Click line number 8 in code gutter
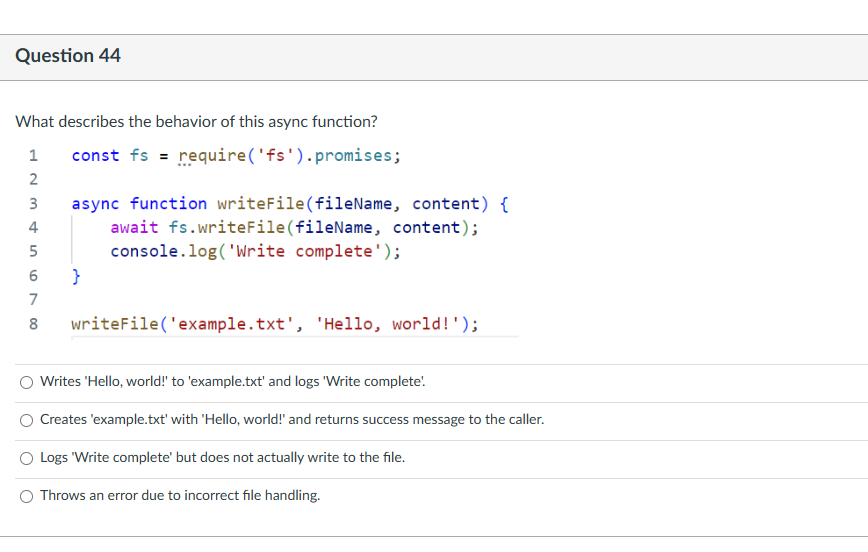This screenshot has height=552, width=868. pos(33,324)
